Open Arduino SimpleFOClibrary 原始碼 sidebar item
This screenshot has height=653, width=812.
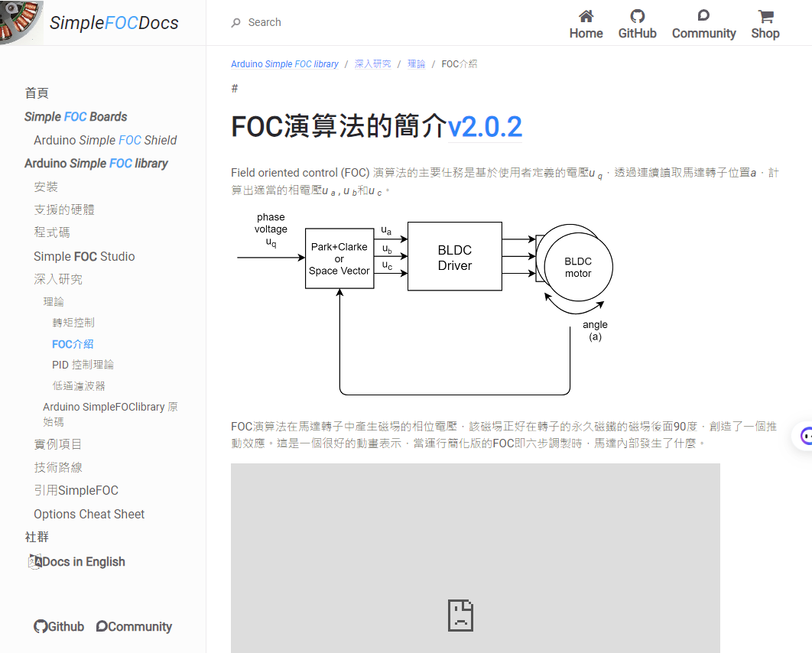pos(110,414)
